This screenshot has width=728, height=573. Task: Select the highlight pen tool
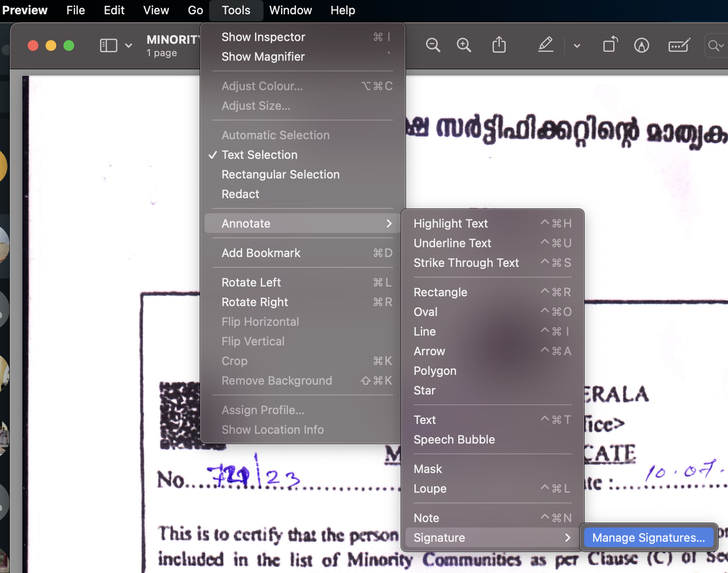546,45
